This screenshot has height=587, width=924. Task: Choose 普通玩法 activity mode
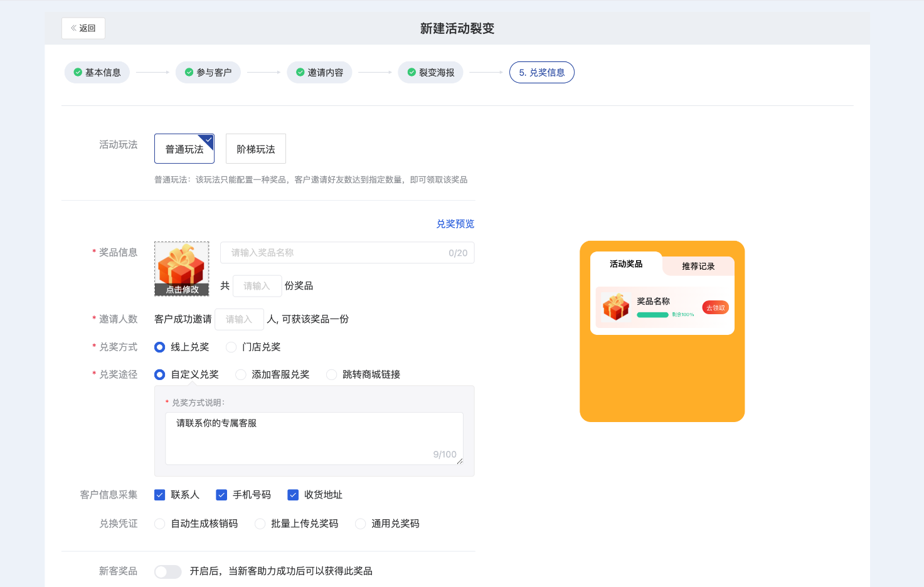pos(184,149)
